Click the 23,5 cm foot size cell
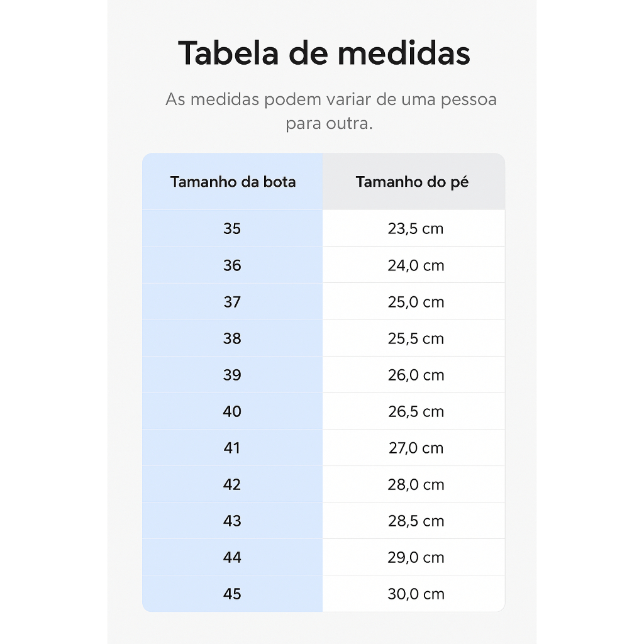The width and height of the screenshot is (644, 644). (x=415, y=229)
